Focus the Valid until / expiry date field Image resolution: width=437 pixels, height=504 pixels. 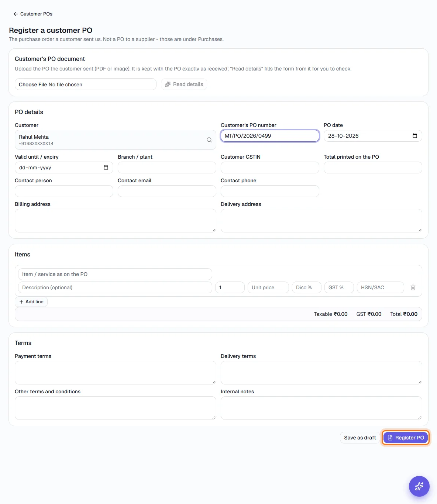(64, 168)
